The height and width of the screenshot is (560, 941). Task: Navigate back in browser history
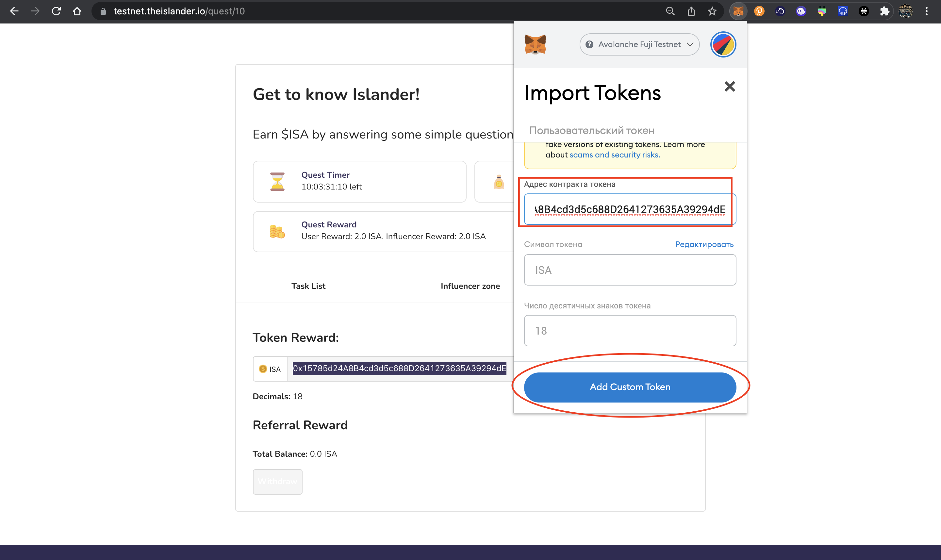coord(14,11)
